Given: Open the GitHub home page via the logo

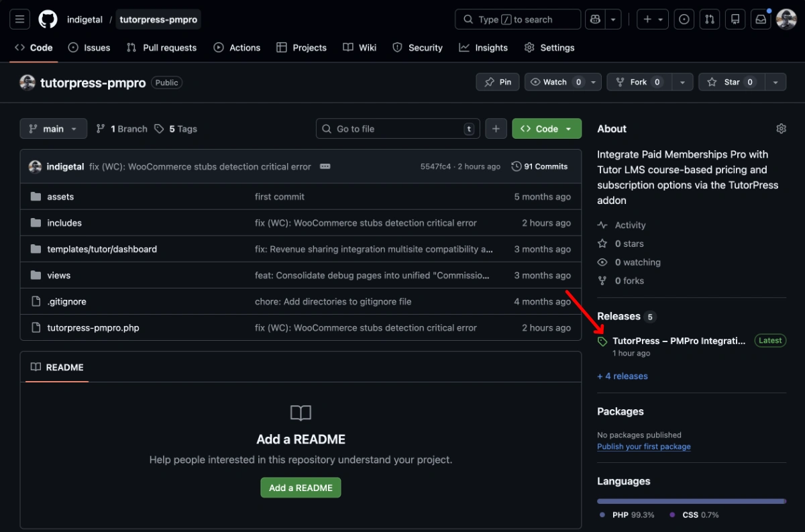Looking at the screenshot, I should [47, 19].
